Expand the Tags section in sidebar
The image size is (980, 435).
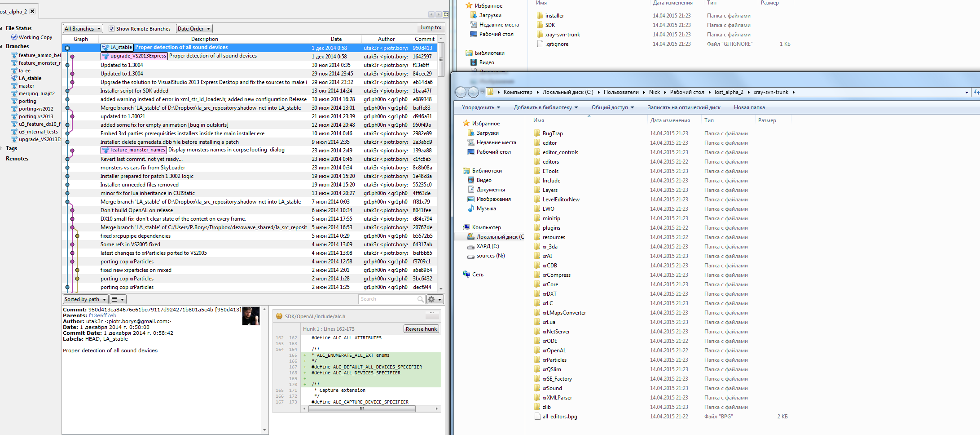click(x=2, y=148)
